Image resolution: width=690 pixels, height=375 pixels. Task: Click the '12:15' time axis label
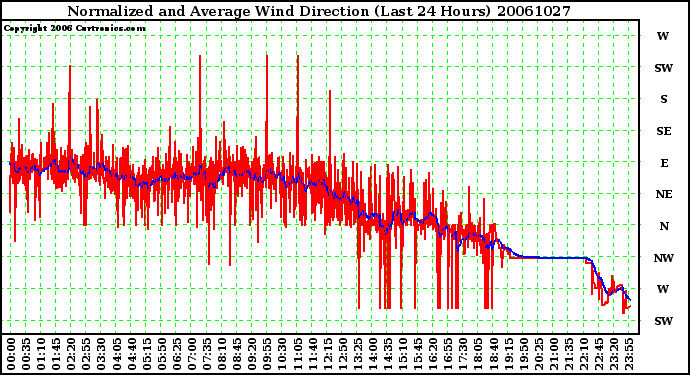[x=327, y=354]
